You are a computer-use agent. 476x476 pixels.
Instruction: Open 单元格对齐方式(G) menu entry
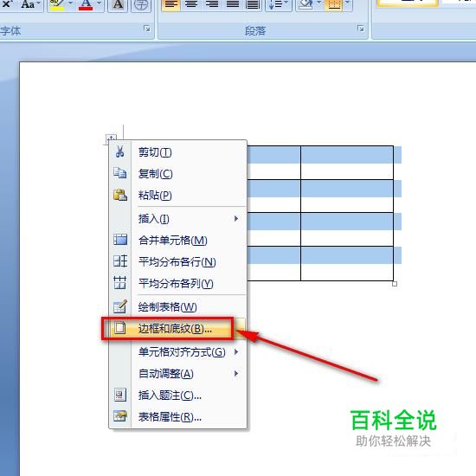pyautogui.click(x=177, y=352)
